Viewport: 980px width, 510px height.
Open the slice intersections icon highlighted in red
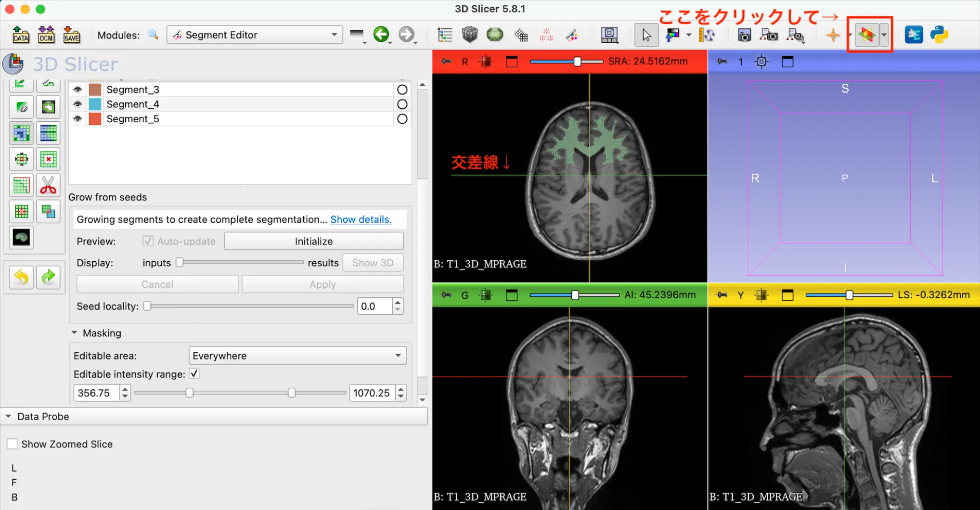[x=867, y=35]
